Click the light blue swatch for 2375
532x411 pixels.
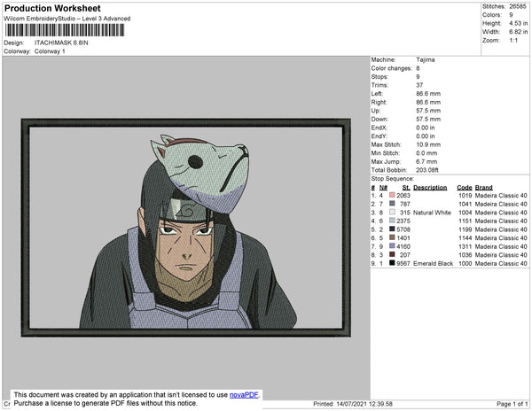tap(392, 221)
